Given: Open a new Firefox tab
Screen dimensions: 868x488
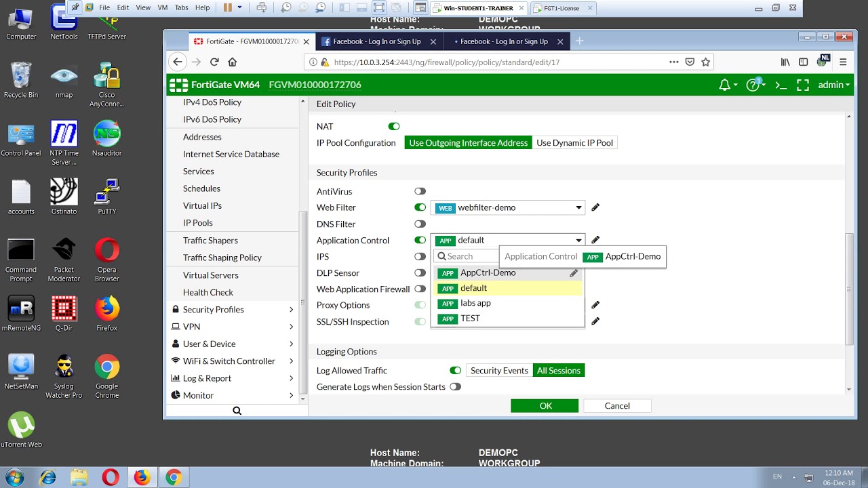Looking at the screenshot, I should pos(579,41).
